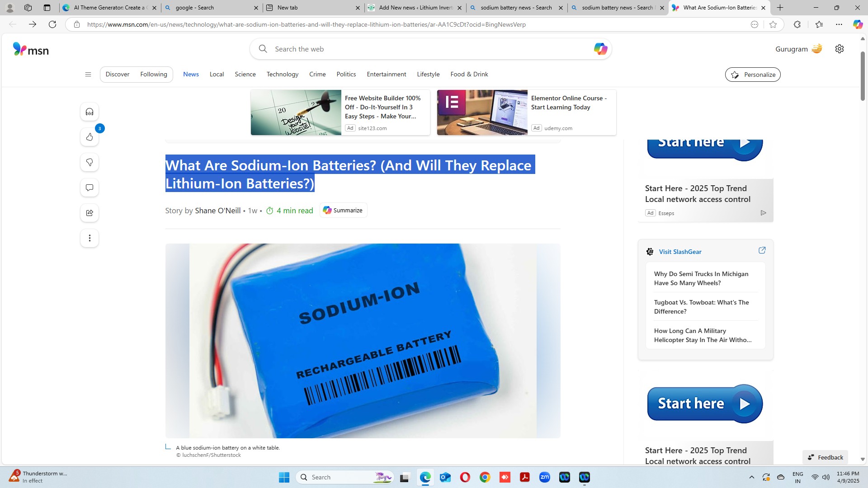
Task: Toggle favorite star in address bar
Action: coord(773,24)
